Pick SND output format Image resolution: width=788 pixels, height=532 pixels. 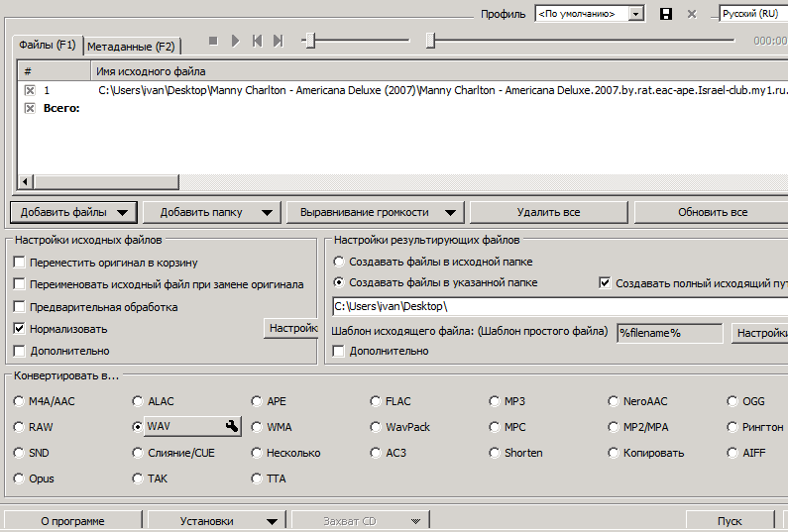tap(19, 453)
